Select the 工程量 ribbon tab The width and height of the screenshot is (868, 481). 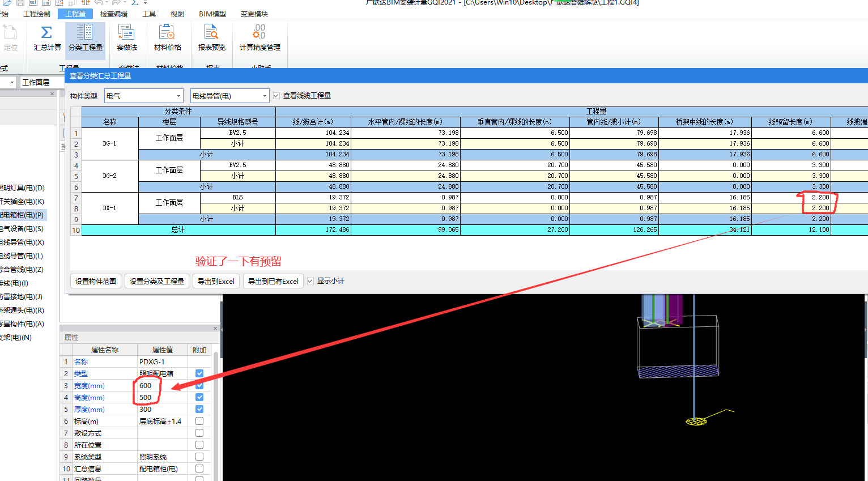(x=75, y=14)
